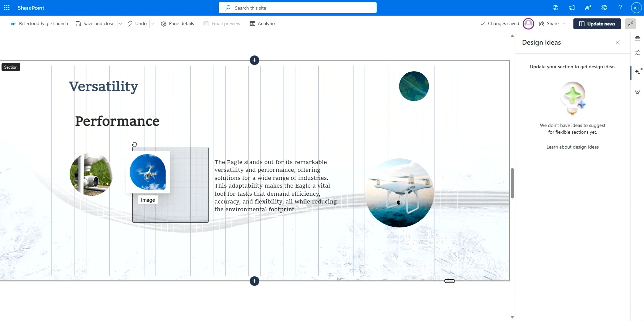Open the Learn about design ideas link

[x=572, y=147]
